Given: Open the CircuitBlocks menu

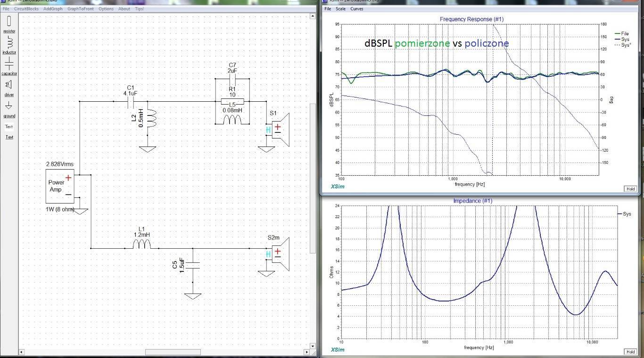Looking at the screenshot, I should pyautogui.click(x=26, y=9).
